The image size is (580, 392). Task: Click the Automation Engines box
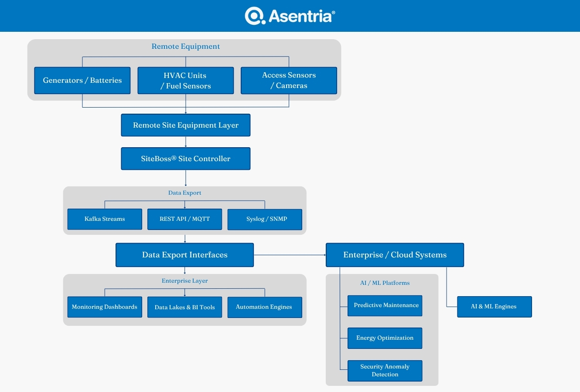point(265,307)
